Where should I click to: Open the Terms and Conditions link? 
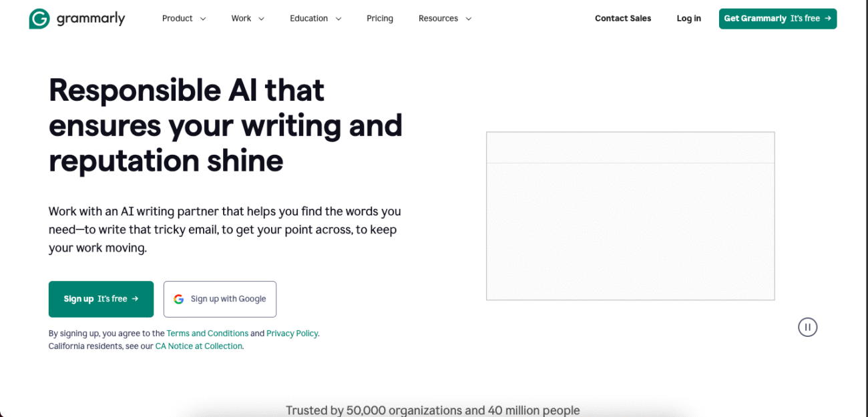point(208,333)
